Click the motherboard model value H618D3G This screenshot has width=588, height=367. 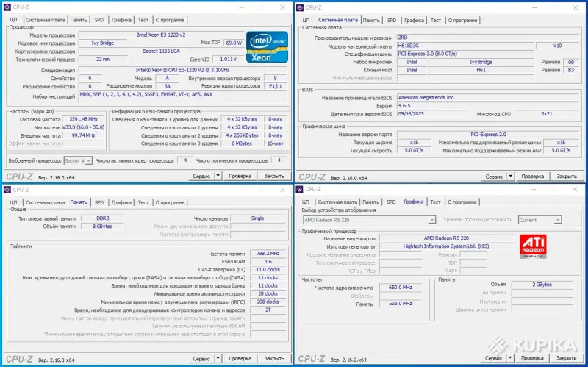(465, 46)
